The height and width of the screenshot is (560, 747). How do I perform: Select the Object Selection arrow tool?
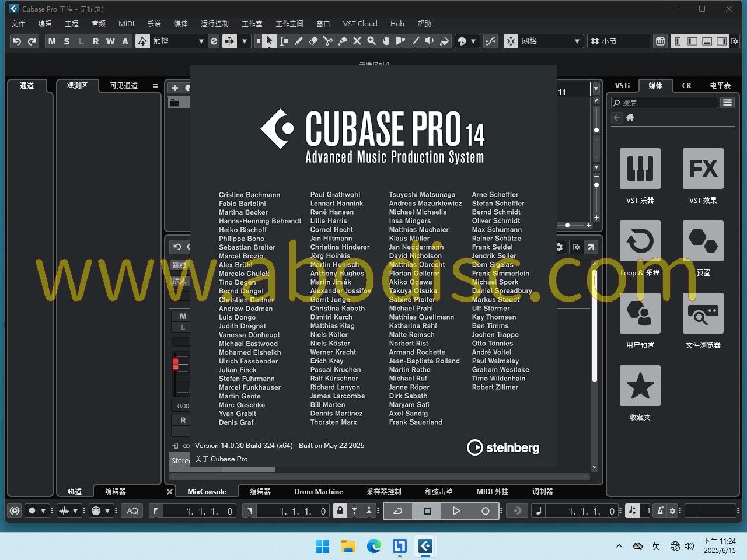(269, 41)
